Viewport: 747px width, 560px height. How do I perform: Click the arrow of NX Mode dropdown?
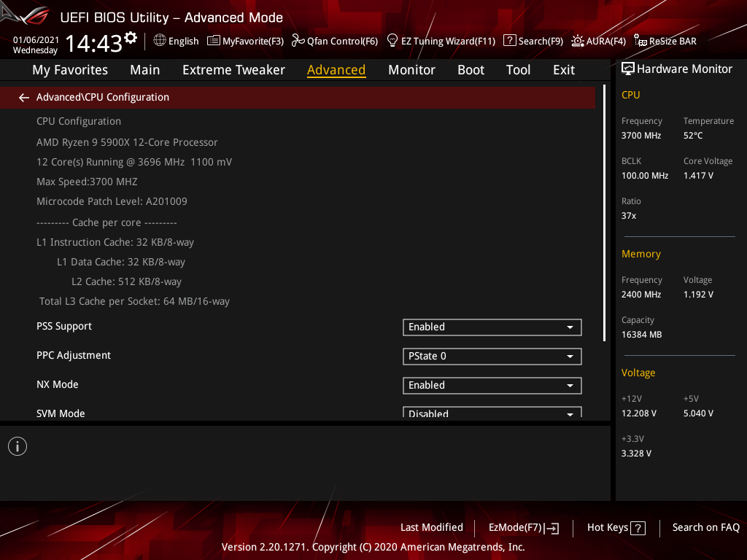(570, 386)
